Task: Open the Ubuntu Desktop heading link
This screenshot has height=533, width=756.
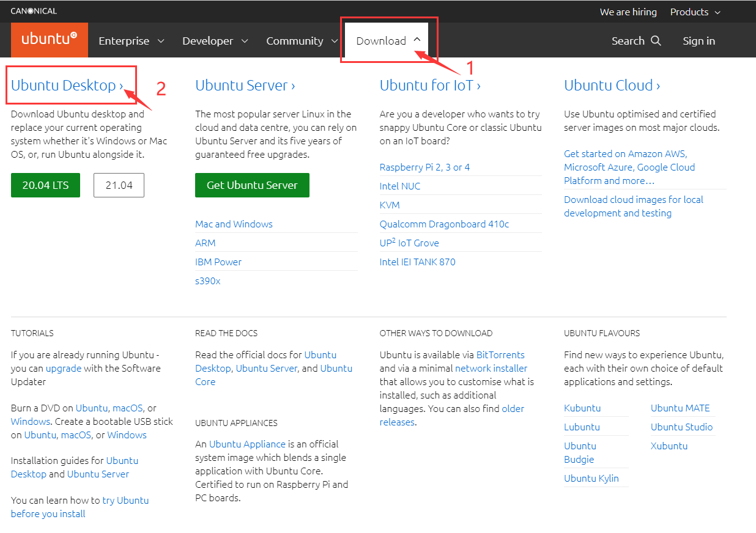Action: (x=67, y=86)
